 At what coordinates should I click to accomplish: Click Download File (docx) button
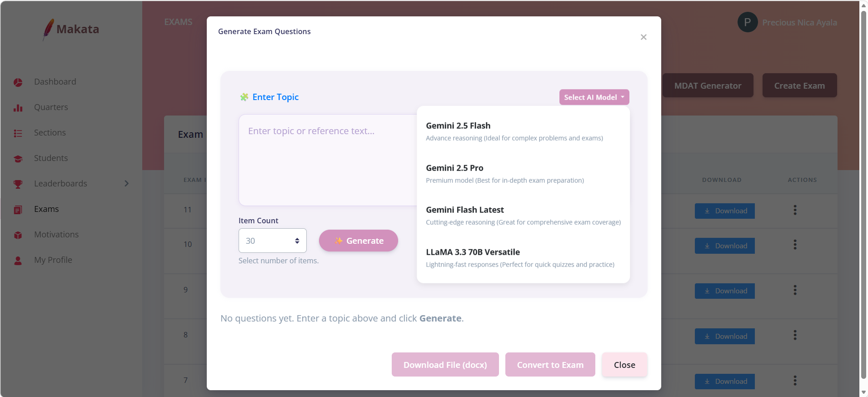coord(445,365)
